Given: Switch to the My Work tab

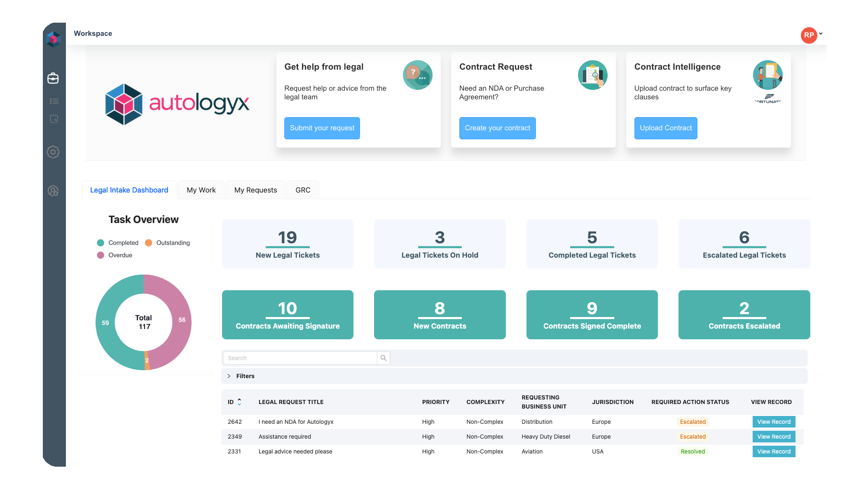Looking at the screenshot, I should pos(201,190).
